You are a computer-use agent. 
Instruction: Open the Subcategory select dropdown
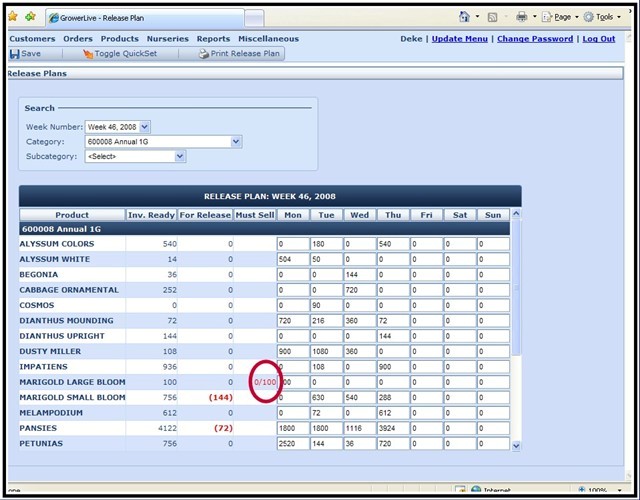[180, 157]
